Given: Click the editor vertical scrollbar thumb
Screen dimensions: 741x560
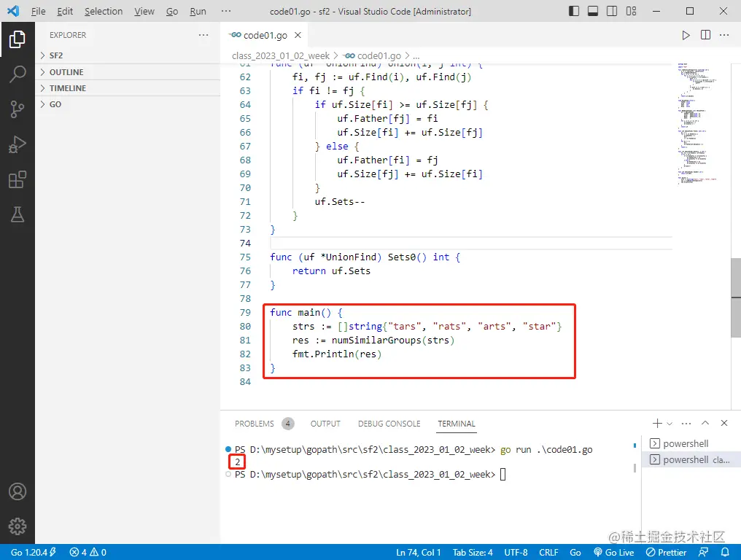Looking at the screenshot, I should click(x=736, y=297).
